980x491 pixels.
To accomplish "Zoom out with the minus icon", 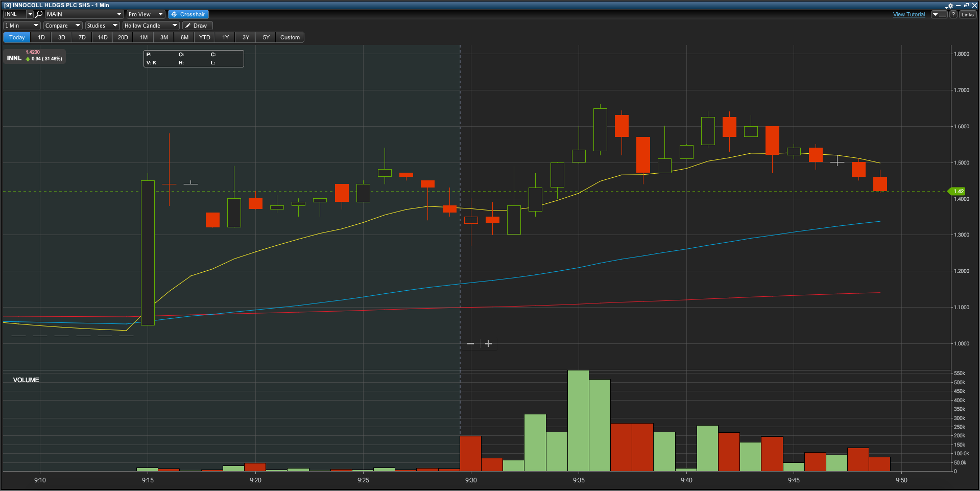I will (470, 344).
